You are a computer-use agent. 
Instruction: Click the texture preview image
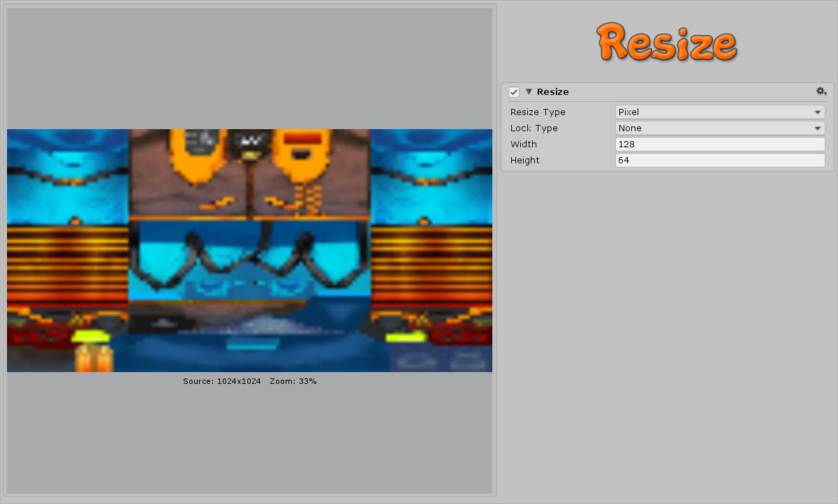click(x=249, y=251)
